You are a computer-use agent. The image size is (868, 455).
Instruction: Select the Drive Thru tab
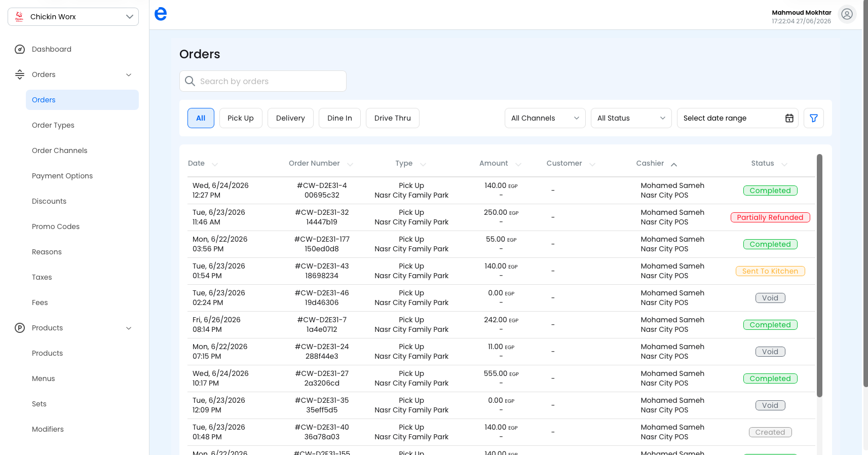pyautogui.click(x=393, y=118)
